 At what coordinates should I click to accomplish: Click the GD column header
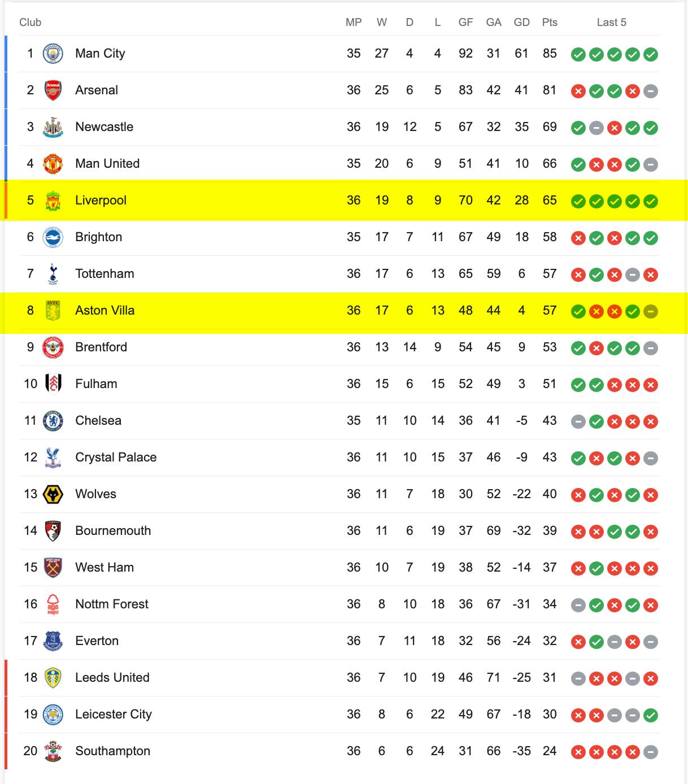tap(522, 23)
